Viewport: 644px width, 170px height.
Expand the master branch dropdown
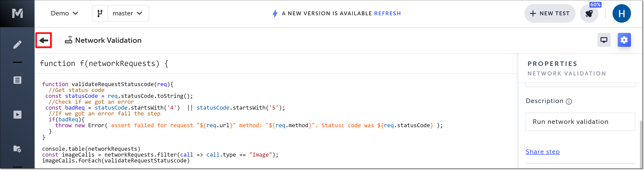pyautogui.click(x=128, y=13)
